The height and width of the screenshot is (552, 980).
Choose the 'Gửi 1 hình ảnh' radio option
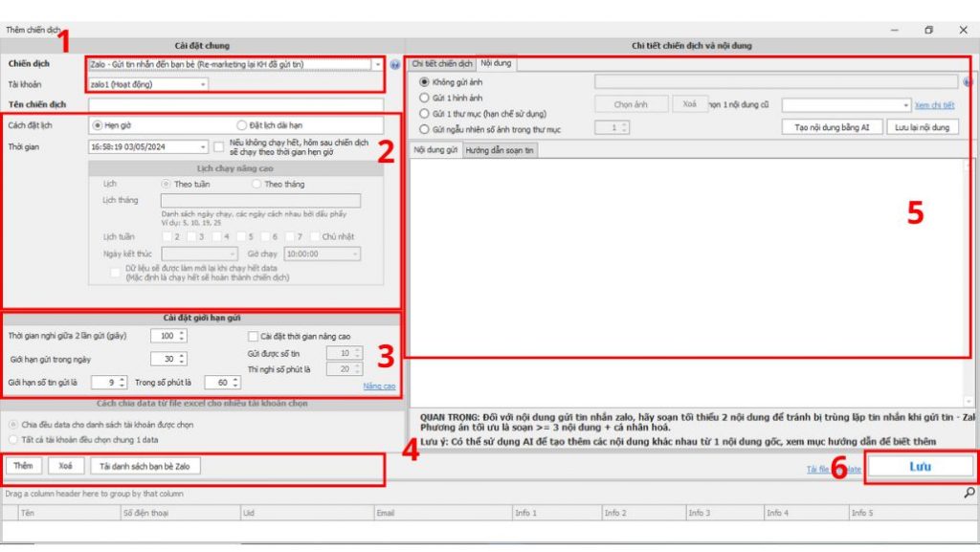pyautogui.click(x=426, y=98)
